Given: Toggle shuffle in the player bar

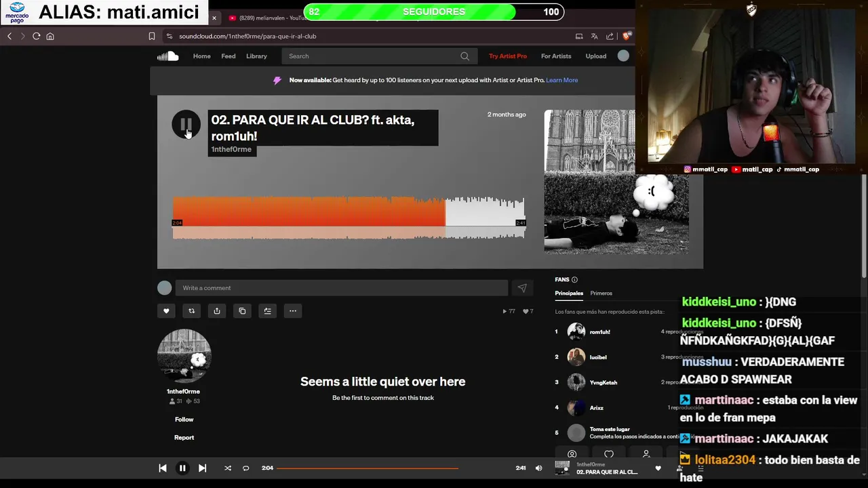Looking at the screenshot, I should (x=228, y=468).
